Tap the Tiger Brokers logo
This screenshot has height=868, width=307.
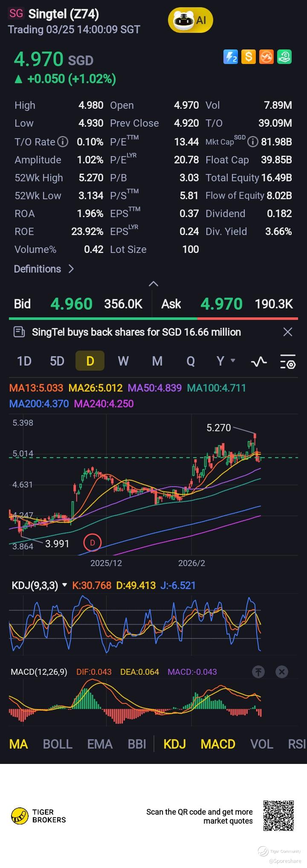click(38, 816)
